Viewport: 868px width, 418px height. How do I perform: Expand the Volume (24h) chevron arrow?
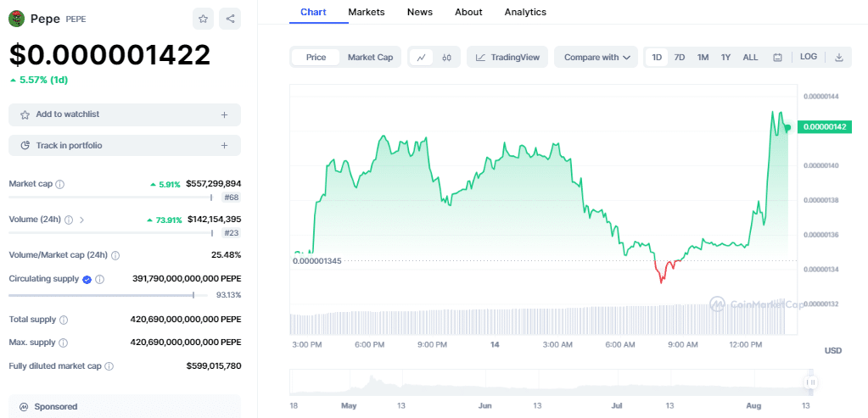(82, 220)
